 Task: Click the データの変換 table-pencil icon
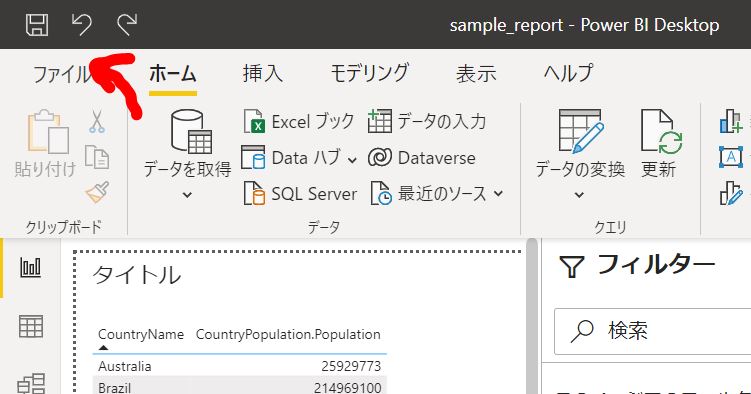[581, 132]
